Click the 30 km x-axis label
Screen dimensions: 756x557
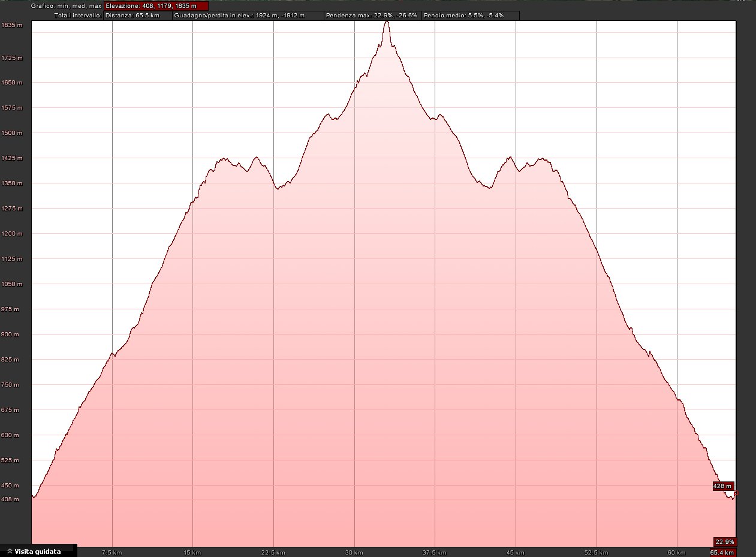click(x=354, y=552)
